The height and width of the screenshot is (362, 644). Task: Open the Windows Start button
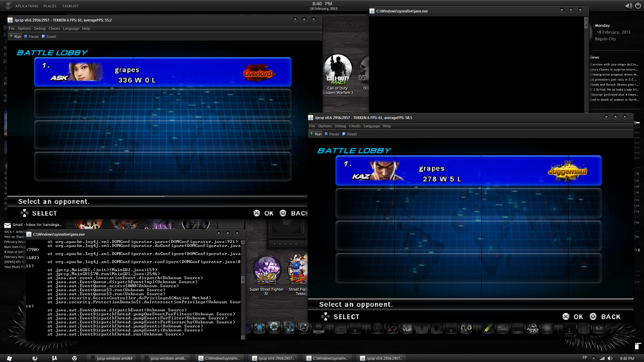[x=9, y=358]
